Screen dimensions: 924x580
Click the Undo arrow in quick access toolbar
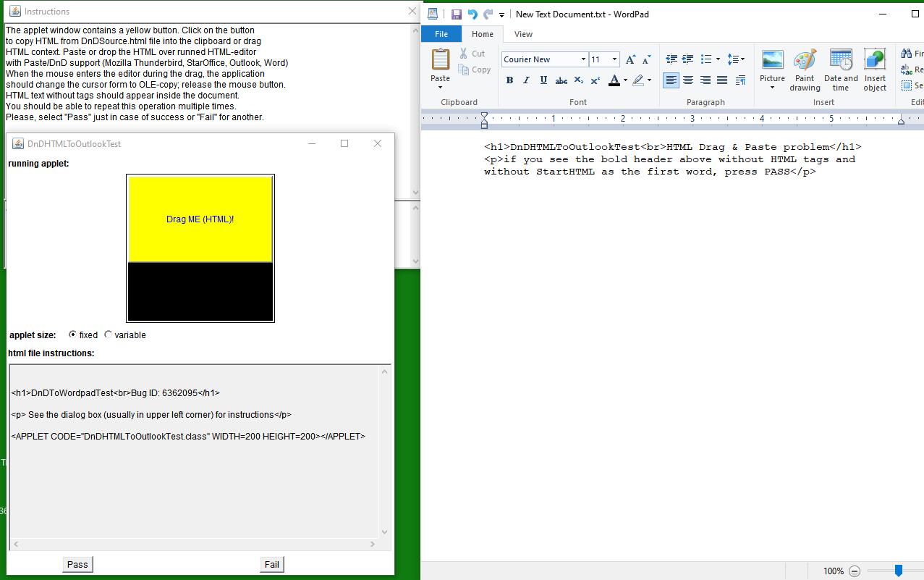pyautogui.click(x=472, y=14)
